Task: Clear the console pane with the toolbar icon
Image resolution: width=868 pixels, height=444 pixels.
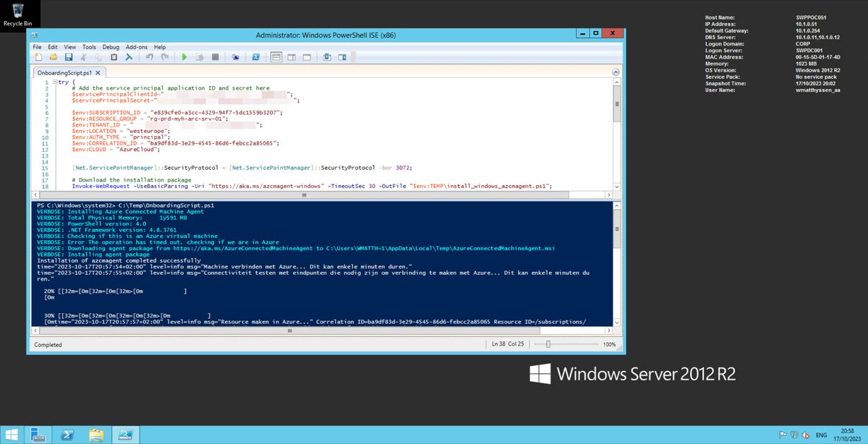Action: coord(128,57)
